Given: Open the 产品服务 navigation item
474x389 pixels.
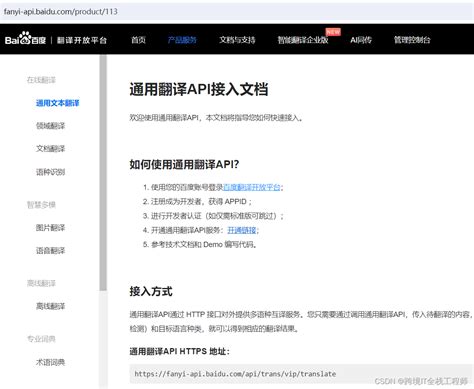Looking at the screenshot, I should [x=182, y=40].
